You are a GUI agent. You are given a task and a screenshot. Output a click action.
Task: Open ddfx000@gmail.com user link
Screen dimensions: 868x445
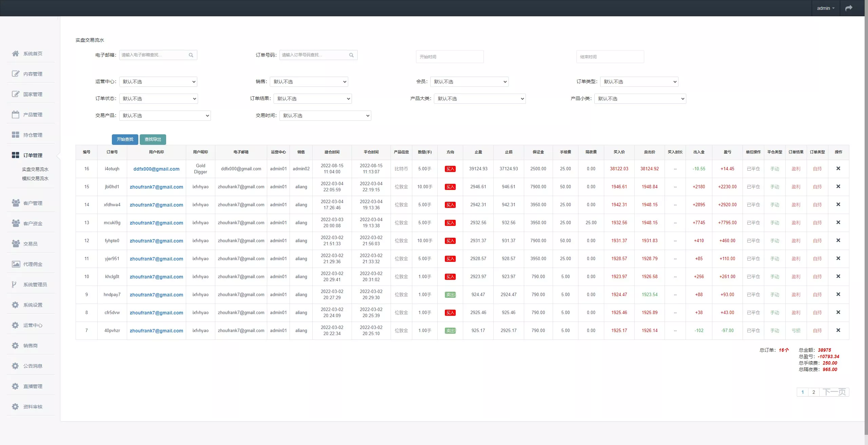click(x=156, y=169)
